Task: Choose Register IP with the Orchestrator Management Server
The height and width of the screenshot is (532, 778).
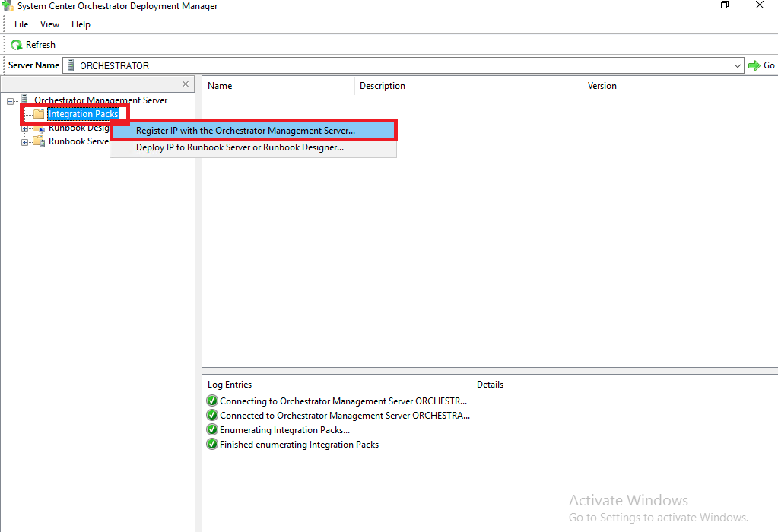Action: [x=245, y=131]
